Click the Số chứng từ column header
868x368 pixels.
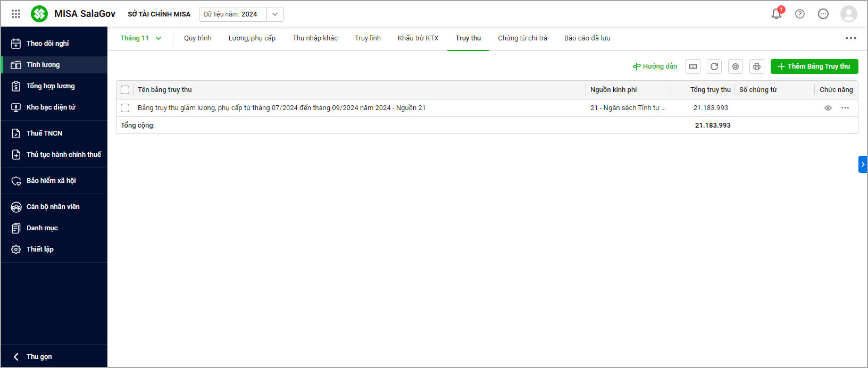pos(758,90)
